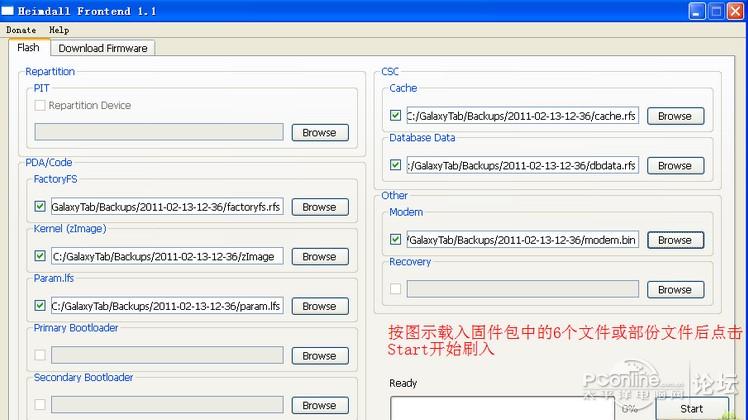
Task: Enable the Primary Bootloader checkbox
Action: click(40, 355)
